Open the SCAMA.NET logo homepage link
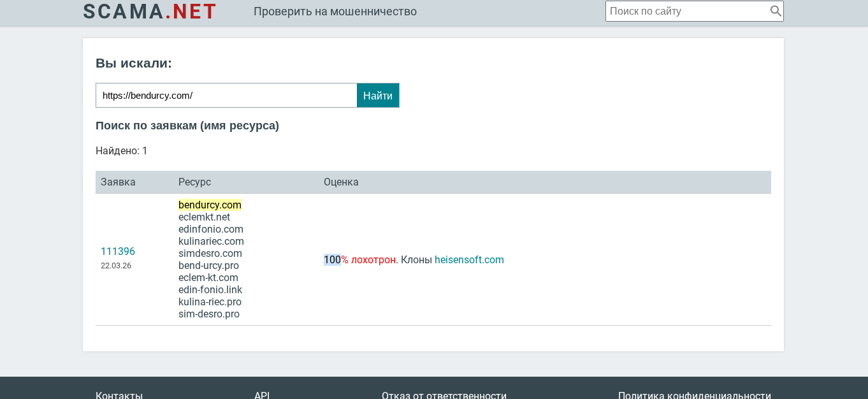The height and width of the screenshot is (399, 868). point(150,11)
